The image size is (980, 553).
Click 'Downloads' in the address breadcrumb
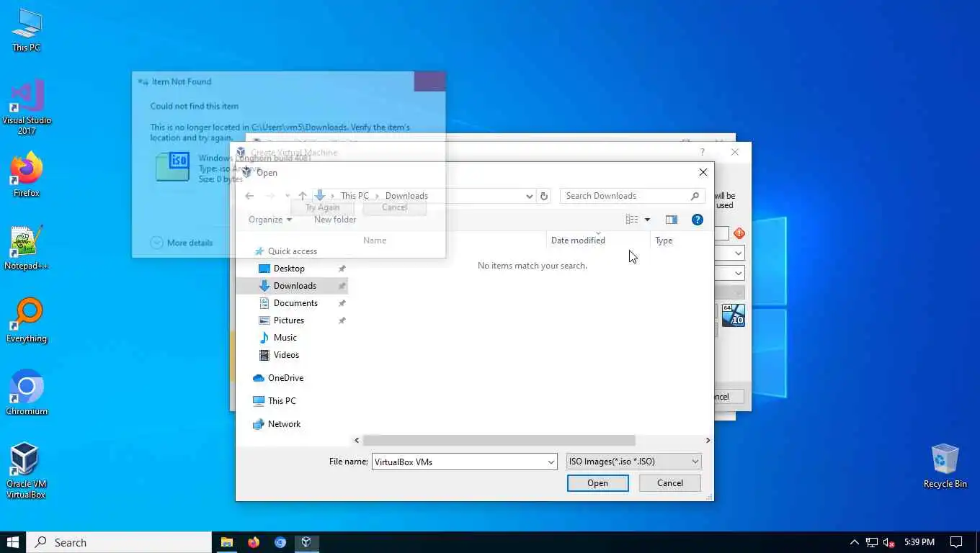point(406,196)
